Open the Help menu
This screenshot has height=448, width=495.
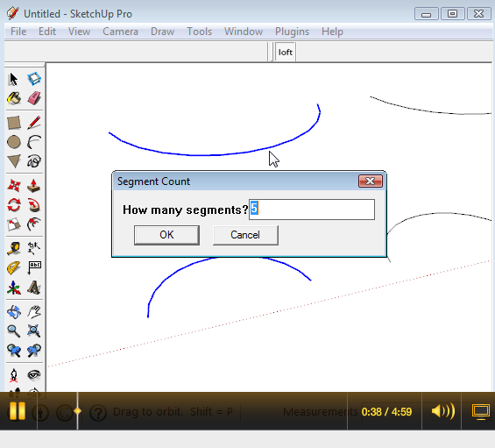(x=332, y=32)
